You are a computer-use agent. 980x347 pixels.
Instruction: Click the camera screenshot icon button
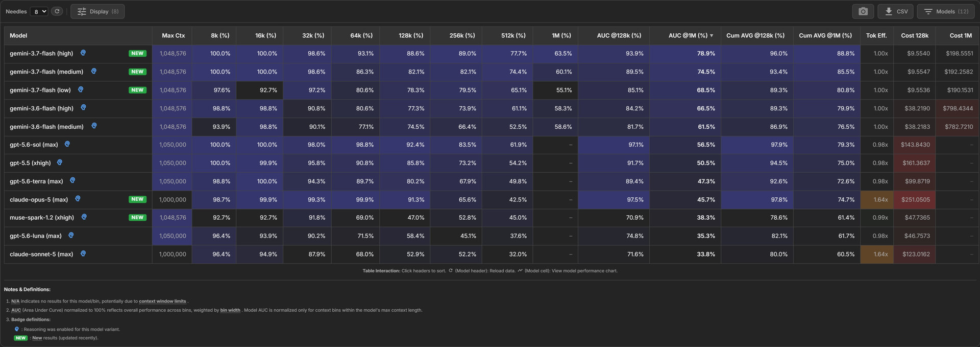coord(863,11)
